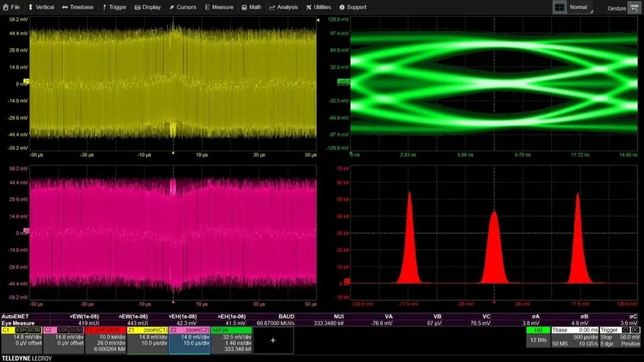Click the C1 source badge in Trigger box
Image resolution: width=644 pixels, height=362 pixels.
626,330
